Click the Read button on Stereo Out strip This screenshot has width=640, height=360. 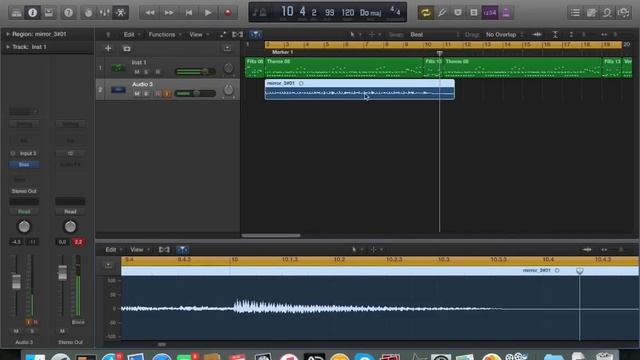pos(70,211)
